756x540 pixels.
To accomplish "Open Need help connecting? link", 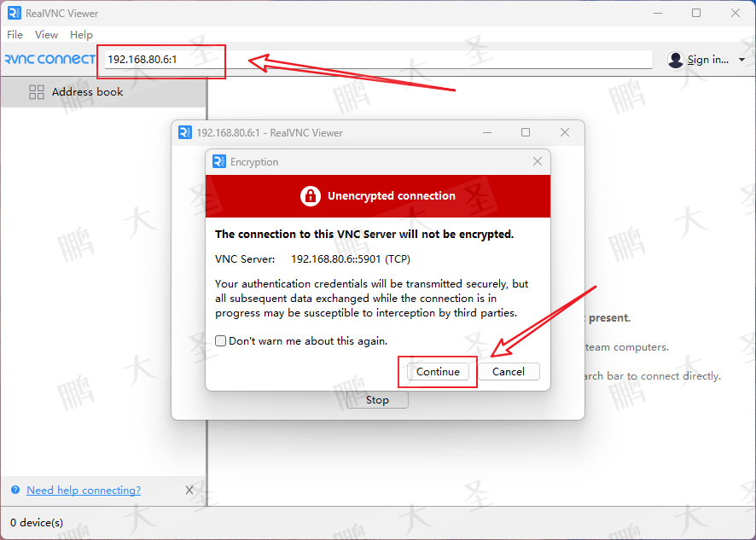I will [x=84, y=491].
